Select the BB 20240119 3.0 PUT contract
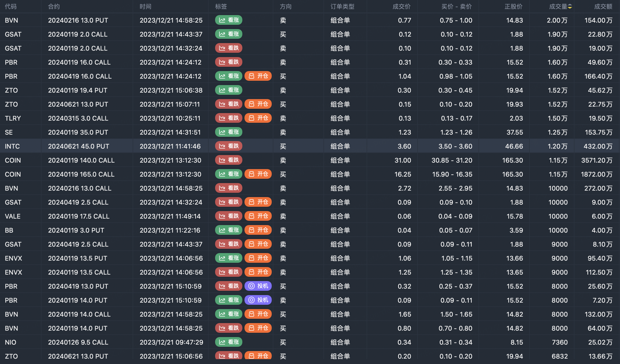 point(76,230)
